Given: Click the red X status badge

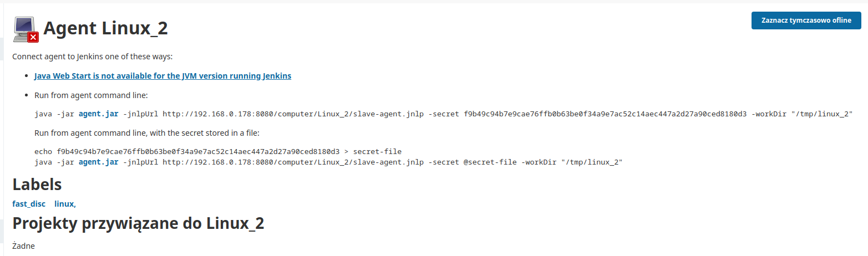Looking at the screenshot, I should pyautogui.click(x=33, y=37).
